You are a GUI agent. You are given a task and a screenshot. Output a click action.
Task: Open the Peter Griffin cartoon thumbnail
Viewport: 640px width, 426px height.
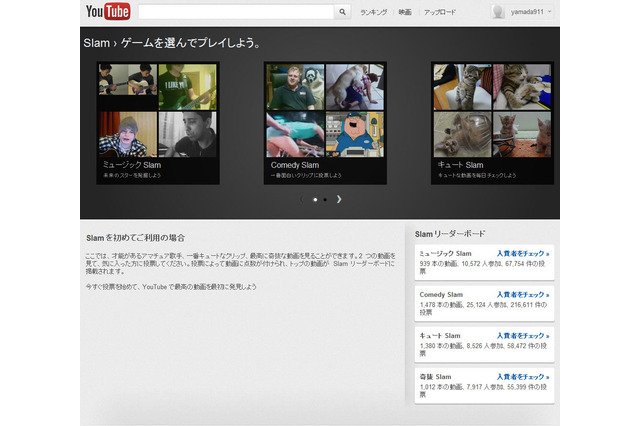[355, 134]
